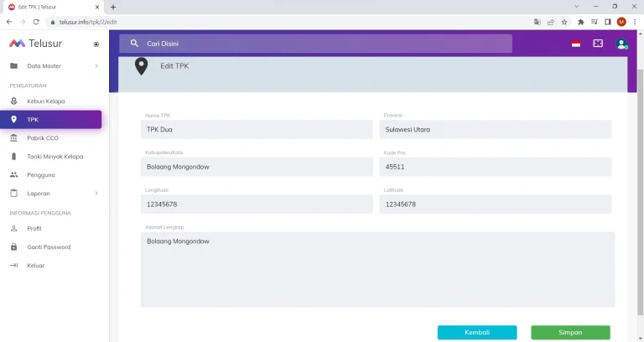Image resolution: width=644 pixels, height=342 pixels.
Task: Click the Profil person icon
Action: (14, 228)
